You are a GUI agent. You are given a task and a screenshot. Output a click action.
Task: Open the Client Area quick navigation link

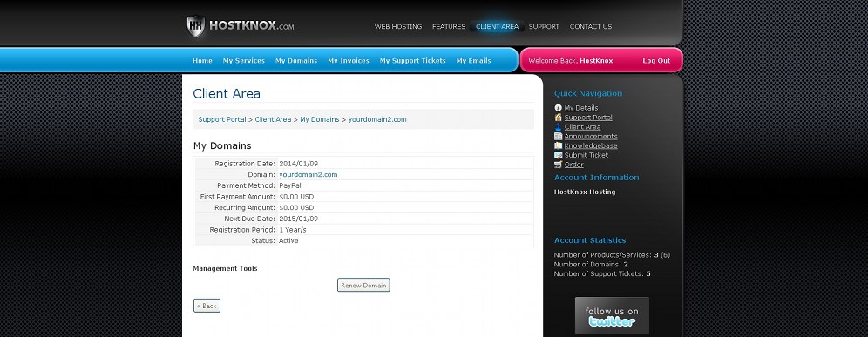pos(582,127)
